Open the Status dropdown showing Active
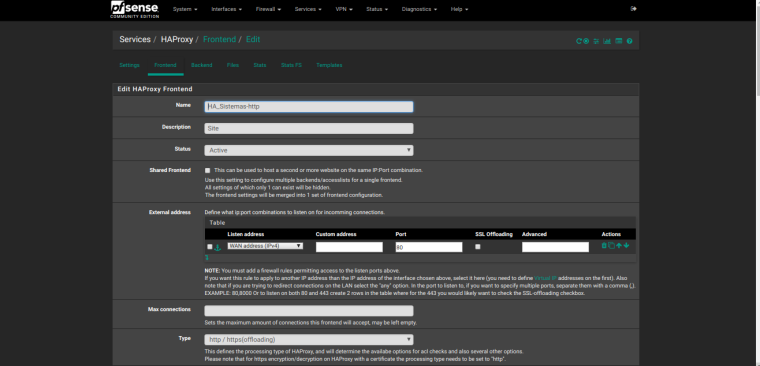 309,150
